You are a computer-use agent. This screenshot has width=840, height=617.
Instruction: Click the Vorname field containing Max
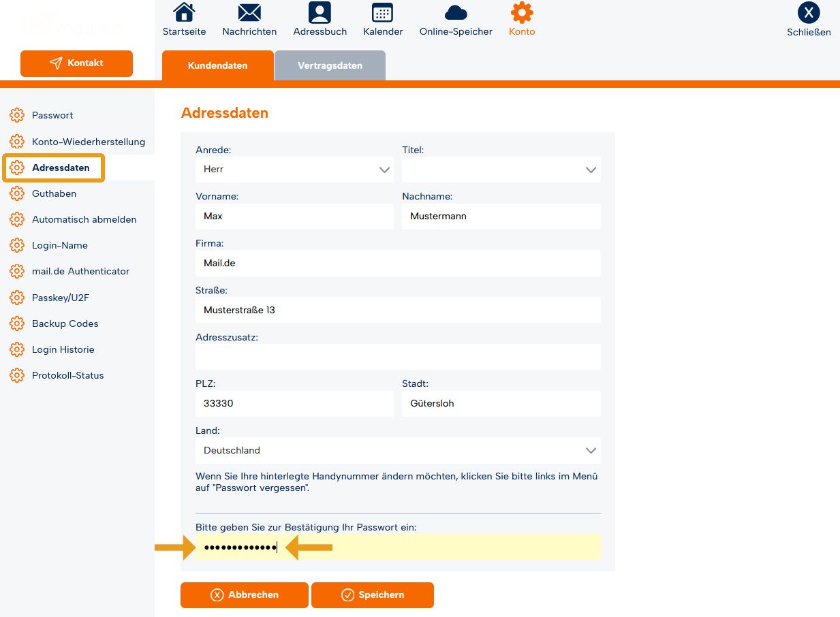tap(294, 217)
